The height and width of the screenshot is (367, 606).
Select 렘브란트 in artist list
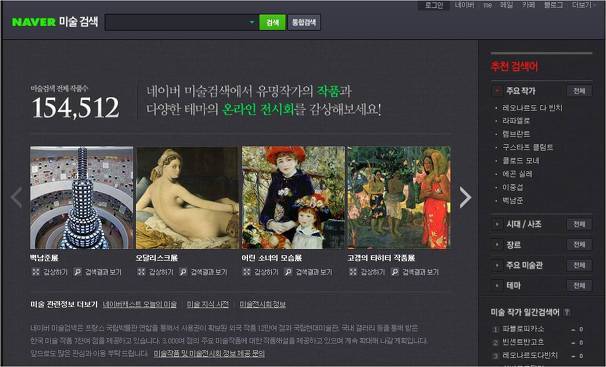point(516,134)
